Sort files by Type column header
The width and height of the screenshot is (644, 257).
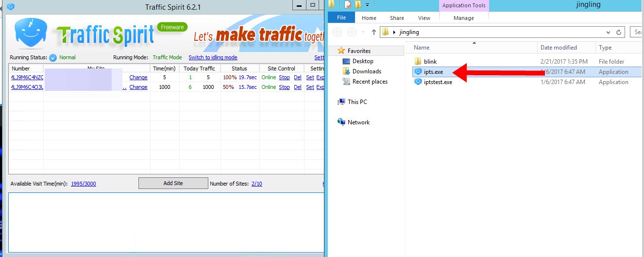point(620,47)
